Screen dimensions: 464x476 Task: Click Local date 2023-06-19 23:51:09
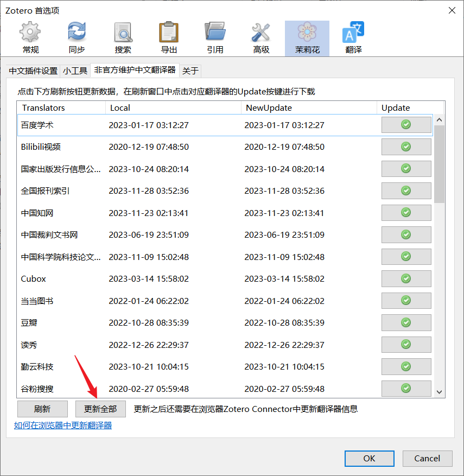pos(149,235)
